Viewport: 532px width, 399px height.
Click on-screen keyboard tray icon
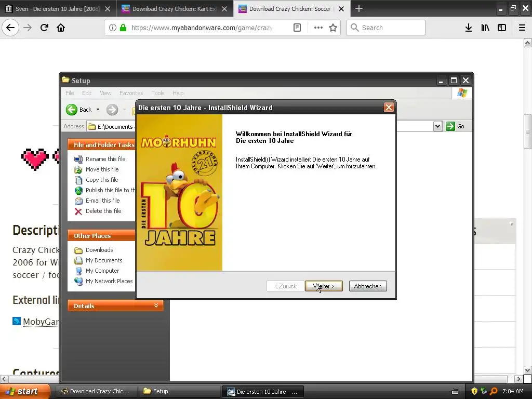click(455, 392)
